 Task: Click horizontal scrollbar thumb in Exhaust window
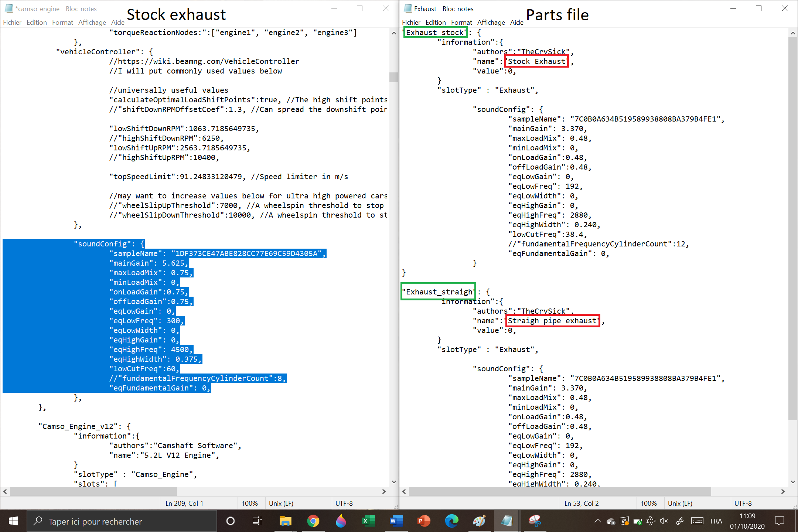pos(560,491)
